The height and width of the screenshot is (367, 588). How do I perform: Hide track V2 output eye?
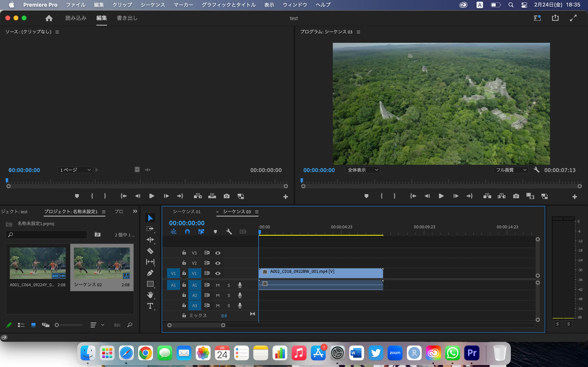coord(218,263)
